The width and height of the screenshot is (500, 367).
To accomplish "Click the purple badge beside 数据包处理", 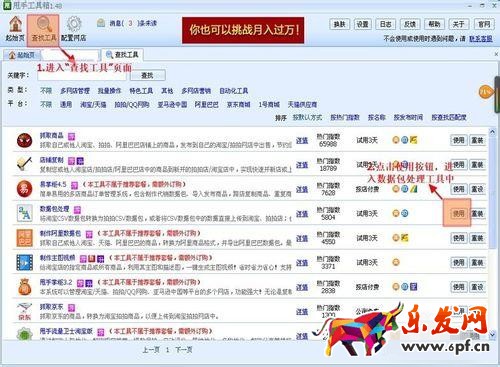I will coord(77,209).
